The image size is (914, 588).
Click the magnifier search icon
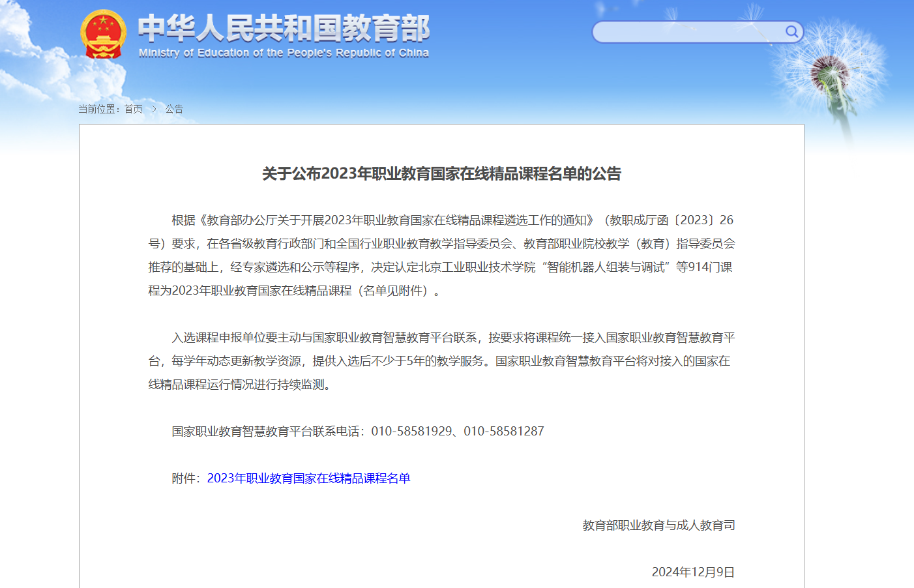(x=791, y=31)
